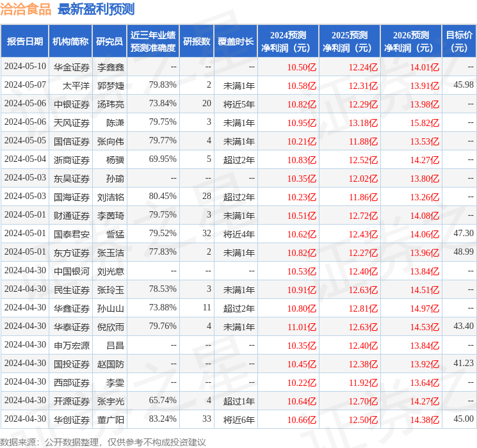Click the 机构简称 column header
Screen dimensions: 477x448
click(70, 41)
